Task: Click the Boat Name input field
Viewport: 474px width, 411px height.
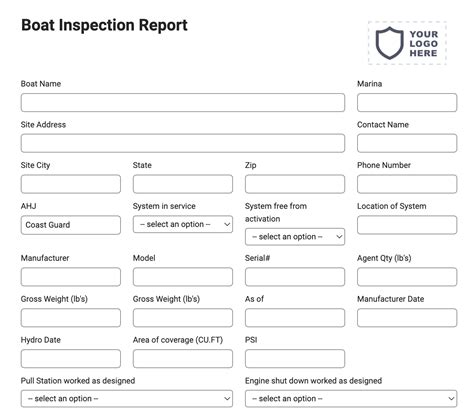Action: click(x=183, y=102)
